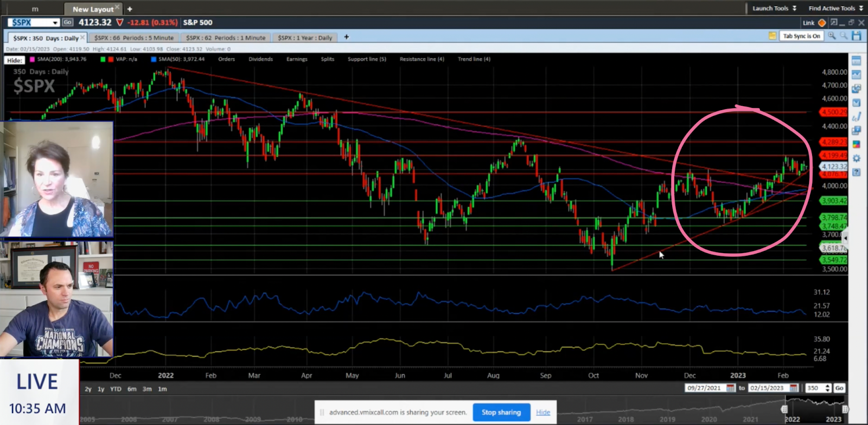Zoom in with the magnifier plus icon
The image size is (868, 425).
832,36
